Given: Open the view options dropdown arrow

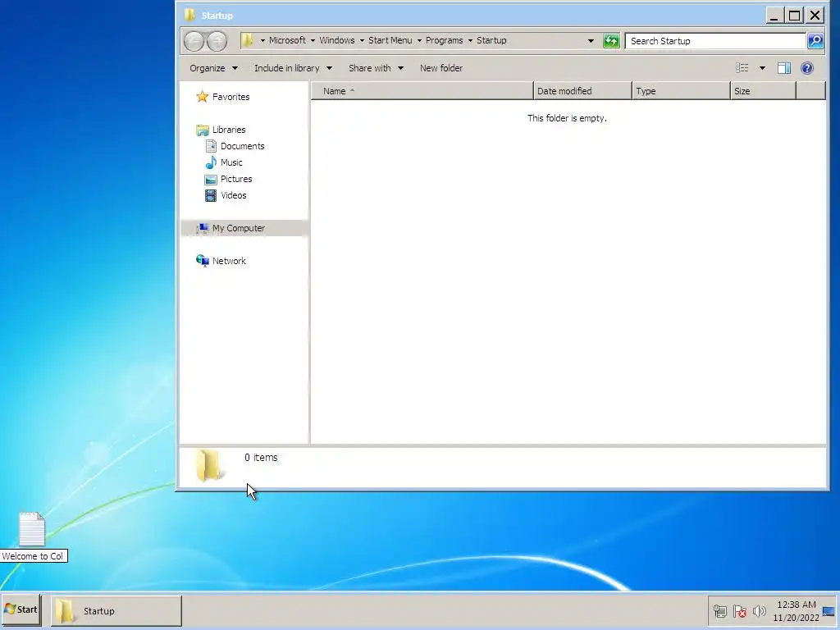Looking at the screenshot, I should pos(762,68).
